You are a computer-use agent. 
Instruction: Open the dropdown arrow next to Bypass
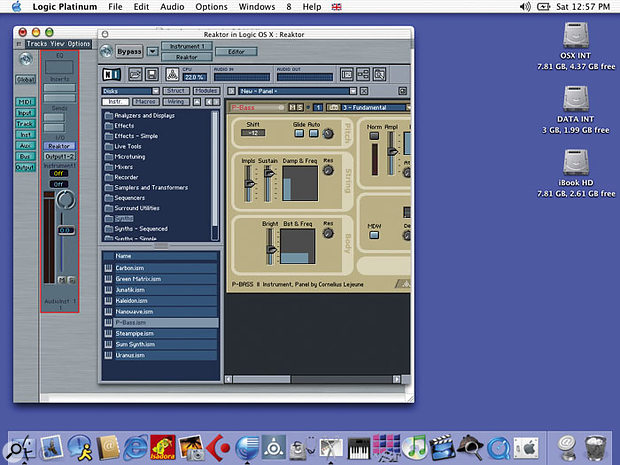pyautogui.click(x=152, y=51)
